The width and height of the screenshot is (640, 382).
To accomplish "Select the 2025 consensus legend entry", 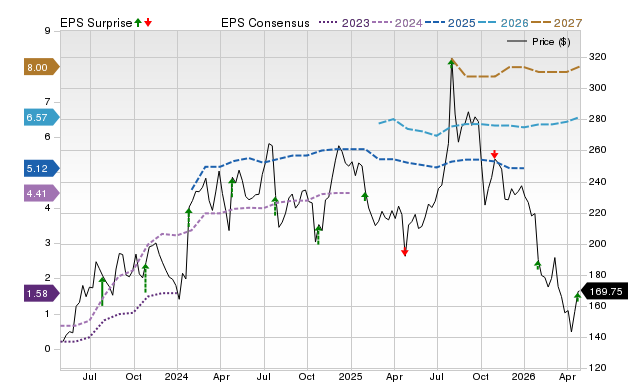I will point(450,23).
